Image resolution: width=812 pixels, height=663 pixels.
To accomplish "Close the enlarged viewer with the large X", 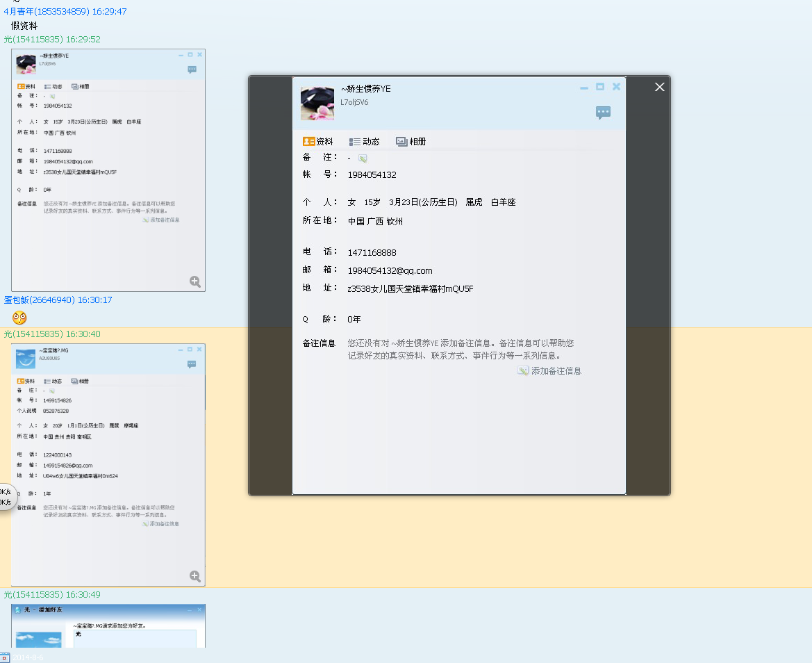I will pyautogui.click(x=659, y=87).
